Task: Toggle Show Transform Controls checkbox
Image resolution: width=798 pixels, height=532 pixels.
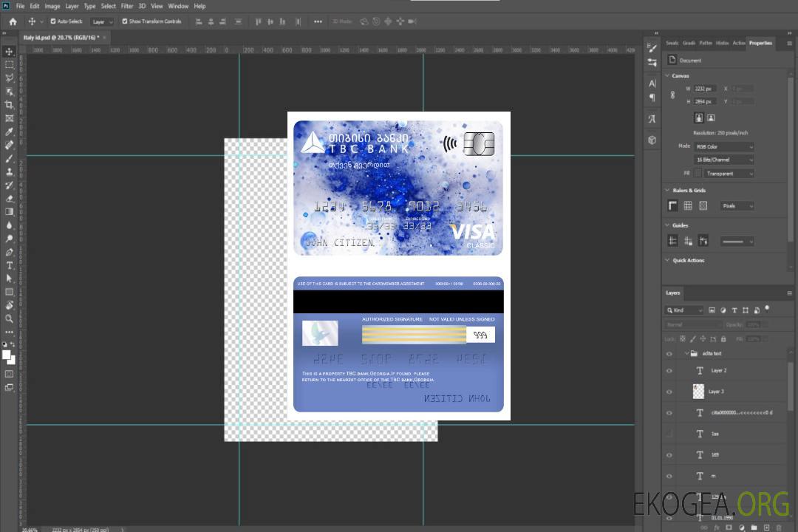Action: click(x=125, y=21)
